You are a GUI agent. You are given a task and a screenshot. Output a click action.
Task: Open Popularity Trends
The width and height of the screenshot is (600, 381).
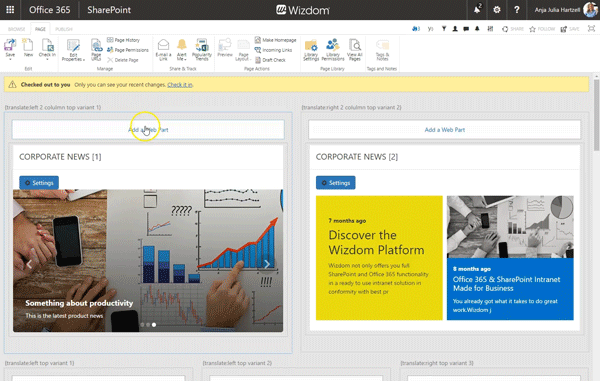(x=202, y=50)
